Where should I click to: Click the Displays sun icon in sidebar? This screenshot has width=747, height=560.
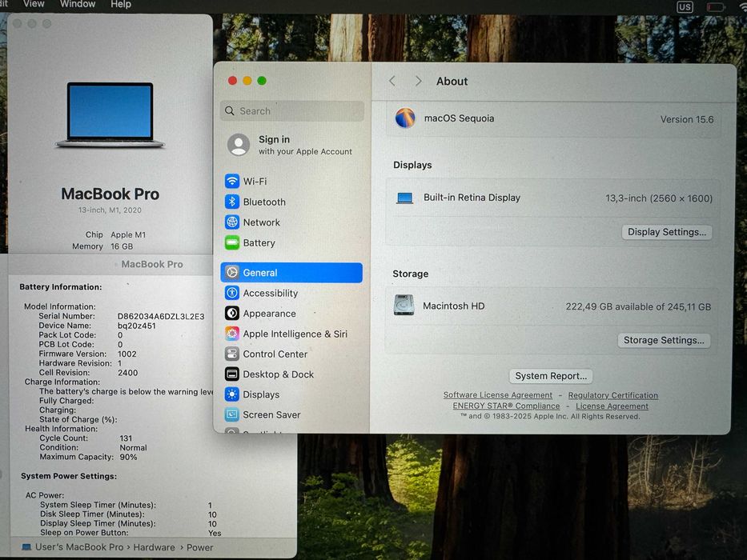pos(232,394)
